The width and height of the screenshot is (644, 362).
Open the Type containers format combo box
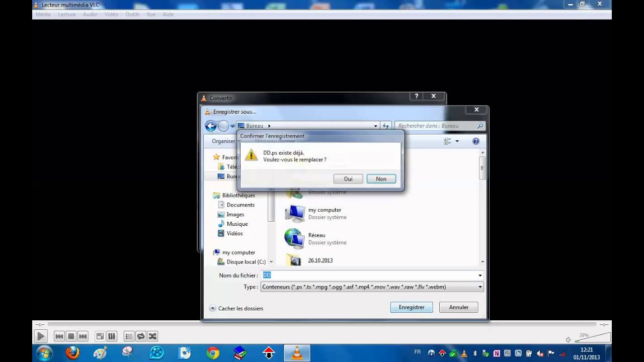[372, 287]
